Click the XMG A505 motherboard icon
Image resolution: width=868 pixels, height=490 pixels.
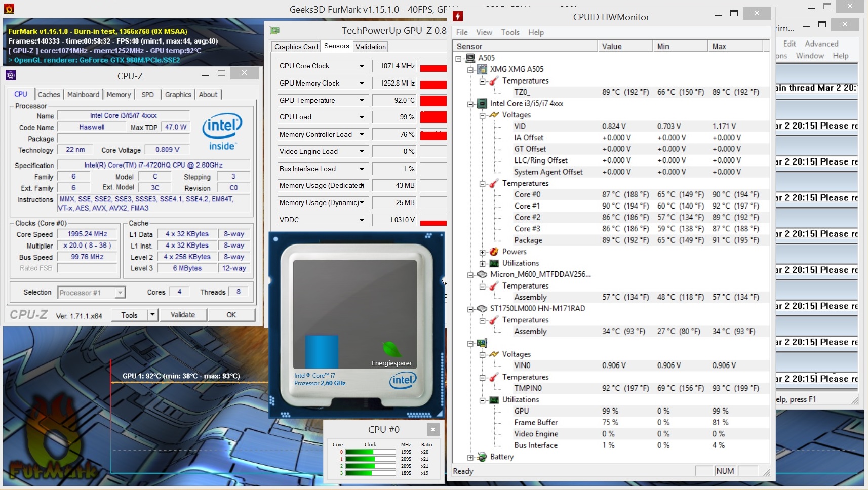(x=482, y=69)
